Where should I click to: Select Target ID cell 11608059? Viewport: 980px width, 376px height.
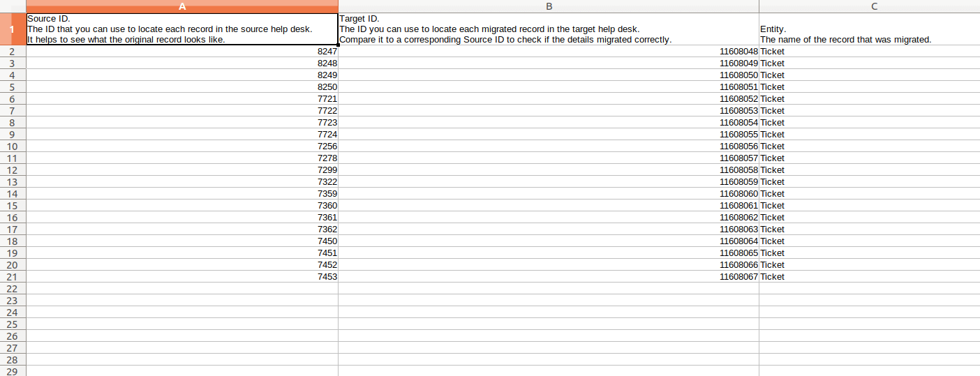point(549,182)
